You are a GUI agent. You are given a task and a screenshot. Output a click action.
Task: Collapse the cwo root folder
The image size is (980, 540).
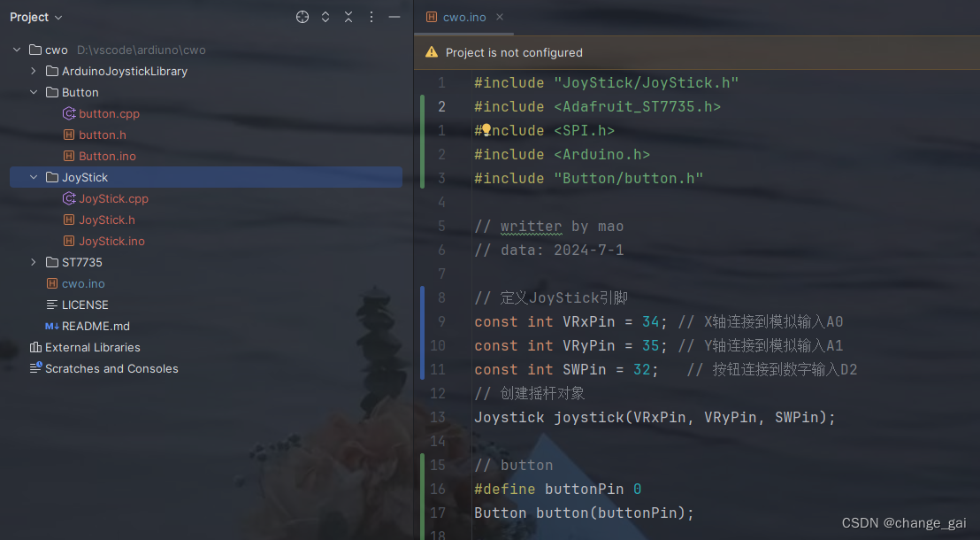pos(17,50)
